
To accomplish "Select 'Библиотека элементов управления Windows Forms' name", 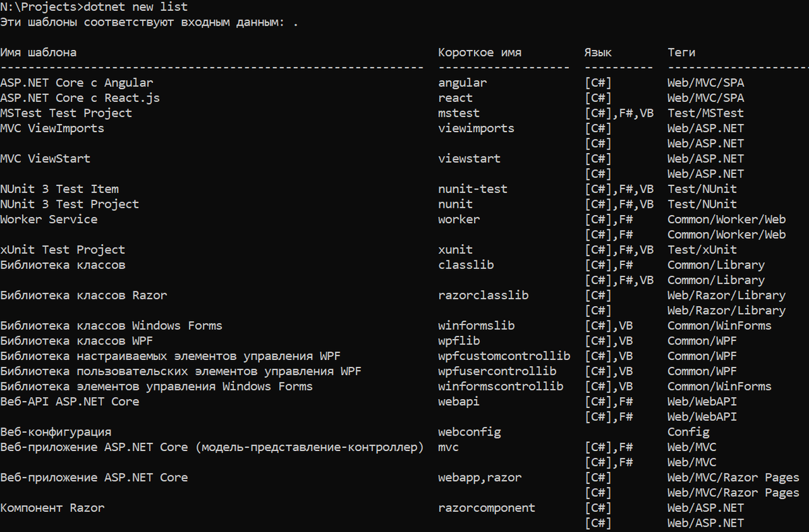I will coord(156,386).
